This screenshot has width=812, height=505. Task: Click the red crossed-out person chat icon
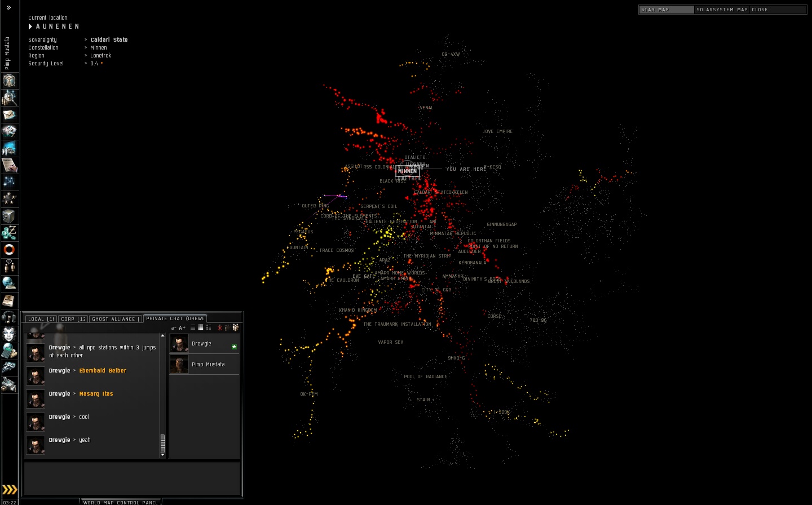pyautogui.click(x=220, y=327)
